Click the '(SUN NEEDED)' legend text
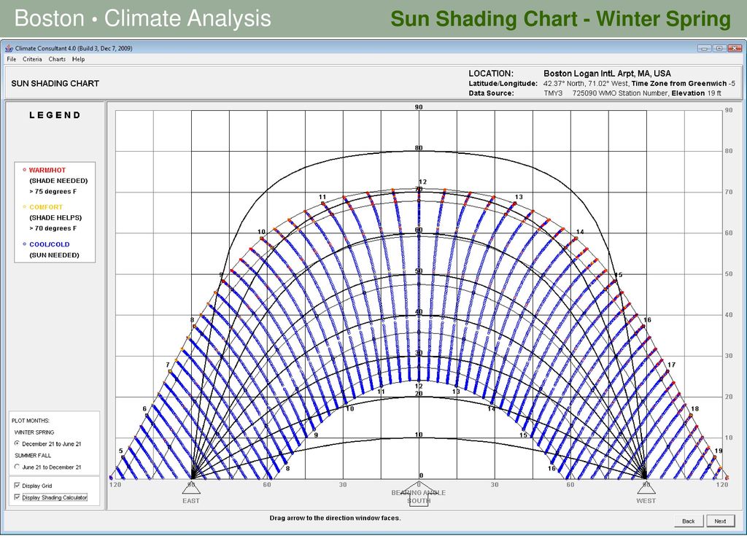The width and height of the screenshot is (747, 560). click(x=54, y=254)
